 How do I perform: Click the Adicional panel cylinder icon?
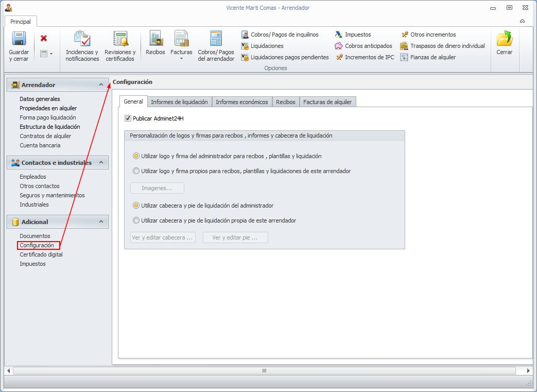tap(15, 222)
